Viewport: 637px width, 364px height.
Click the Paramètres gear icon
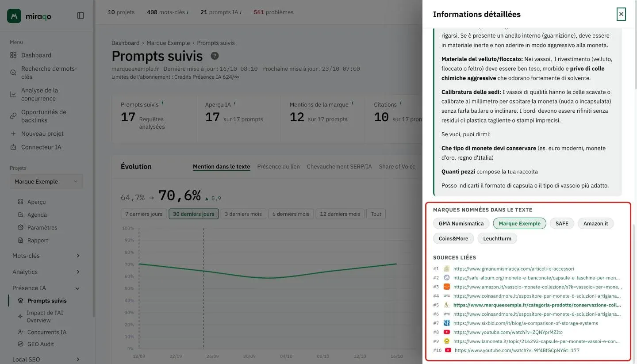pyautogui.click(x=20, y=227)
